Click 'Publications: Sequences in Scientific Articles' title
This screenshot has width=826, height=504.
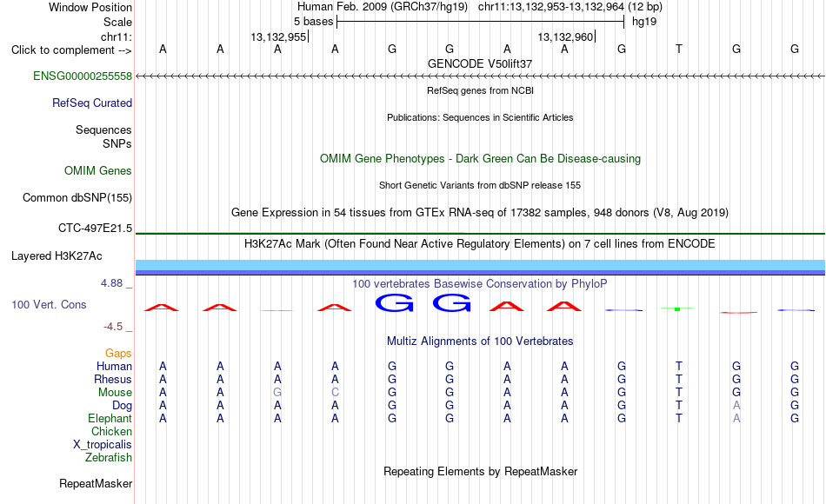pyautogui.click(x=480, y=117)
